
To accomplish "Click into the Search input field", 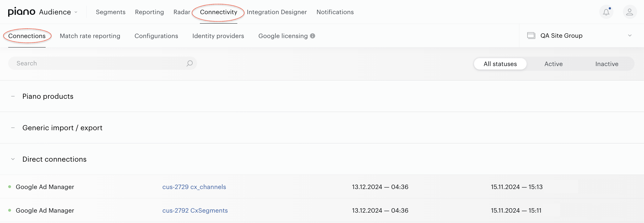I will [102, 63].
